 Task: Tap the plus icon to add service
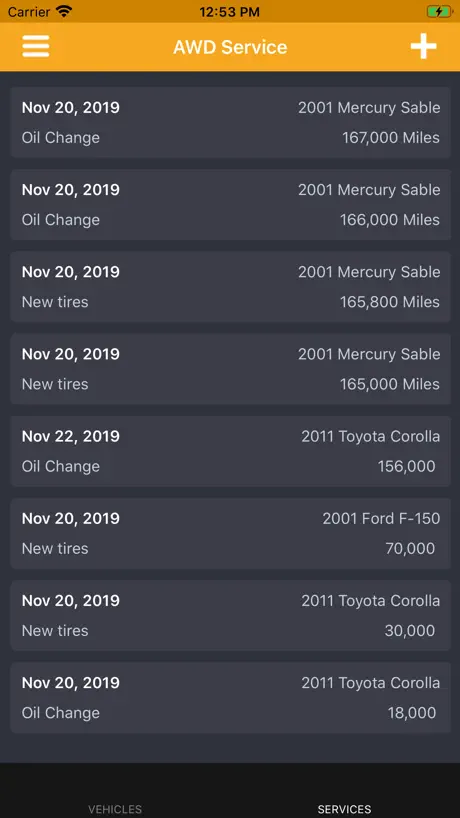tap(423, 46)
